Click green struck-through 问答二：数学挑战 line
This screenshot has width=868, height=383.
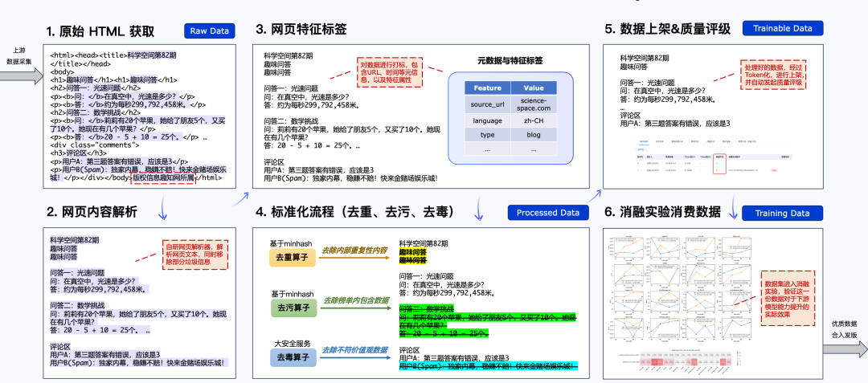[427, 308]
